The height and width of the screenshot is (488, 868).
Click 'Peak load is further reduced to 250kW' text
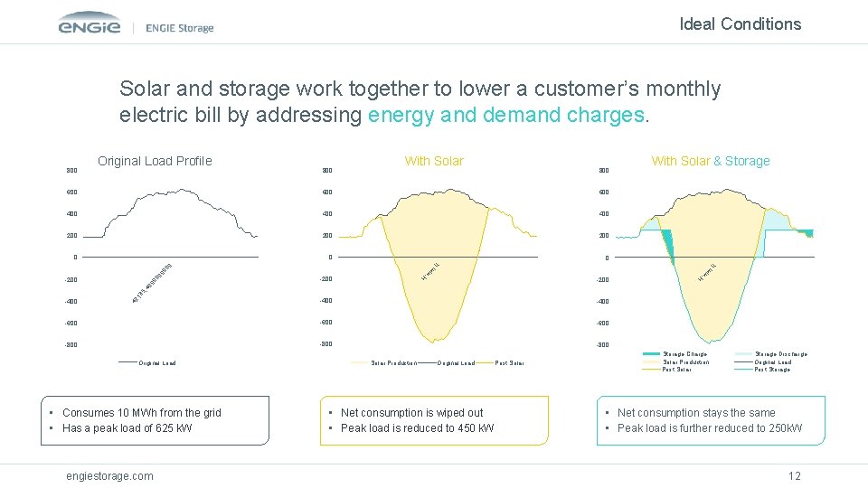click(x=709, y=428)
